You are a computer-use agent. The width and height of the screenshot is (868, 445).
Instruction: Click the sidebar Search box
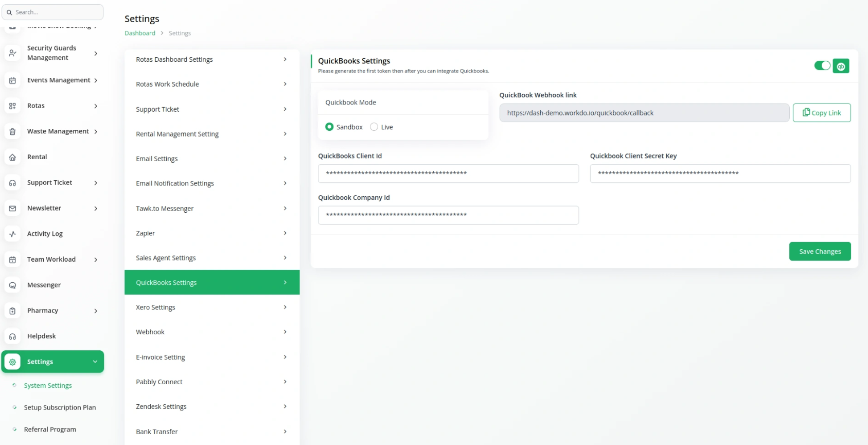tap(52, 12)
